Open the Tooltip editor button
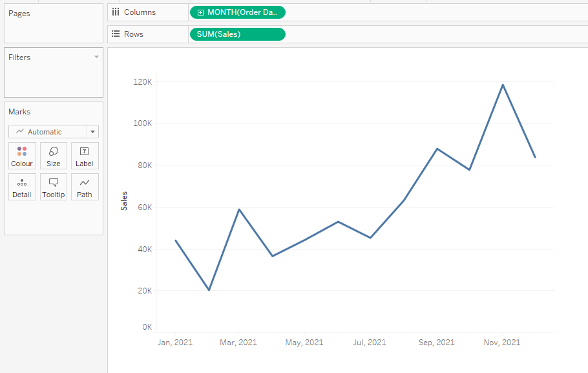The width and height of the screenshot is (588, 373). [x=54, y=187]
